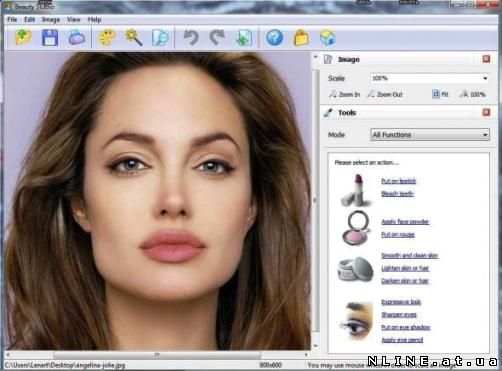Viewport: 502px width, 371px height.
Task: Click the Tools panel header brush icon
Action: coord(328,113)
